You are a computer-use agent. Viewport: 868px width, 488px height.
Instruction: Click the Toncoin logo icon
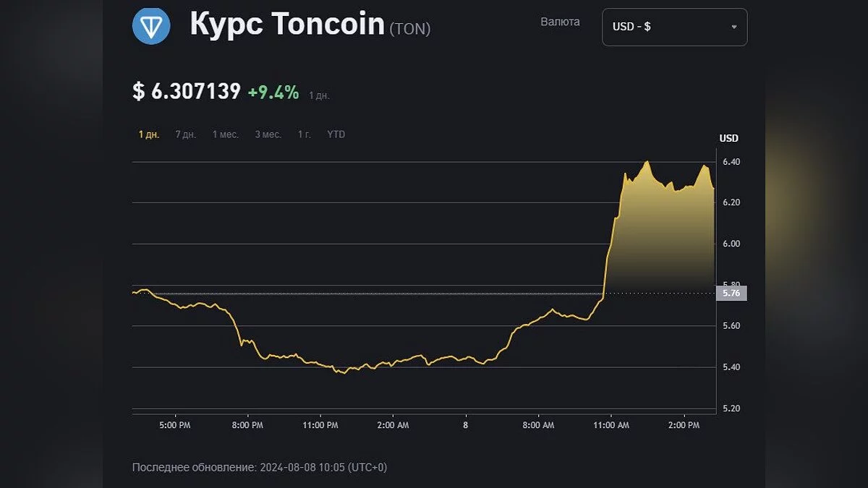151,25
